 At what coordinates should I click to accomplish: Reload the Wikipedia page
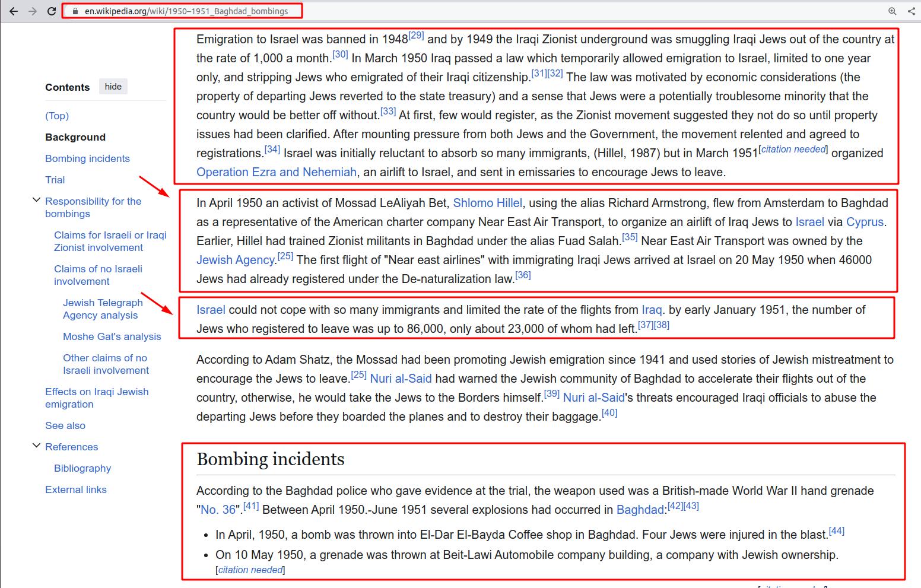(x=52, y=11)
